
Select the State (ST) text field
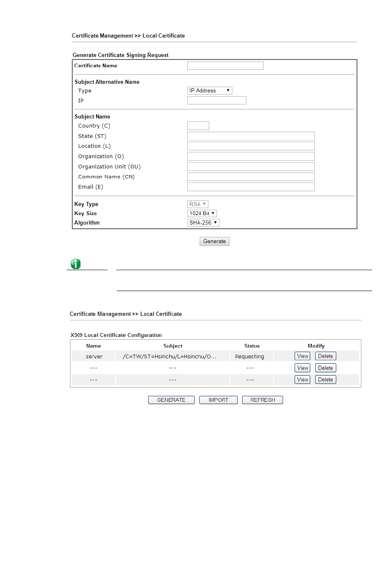point(251,136)
